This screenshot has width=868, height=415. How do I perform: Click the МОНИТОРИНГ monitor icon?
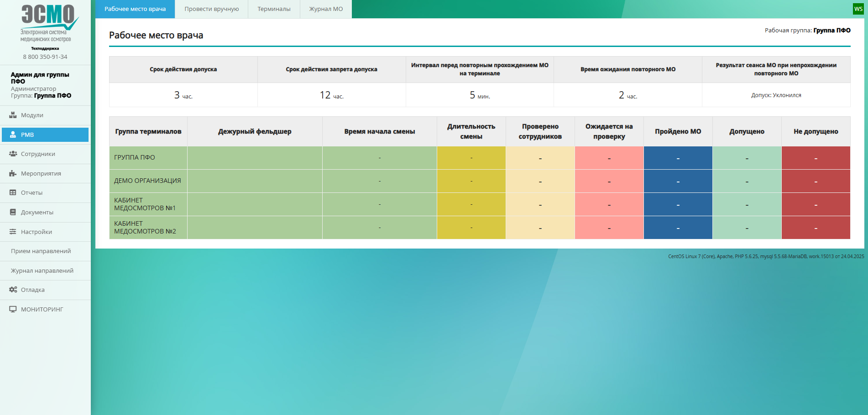[13, 309]
